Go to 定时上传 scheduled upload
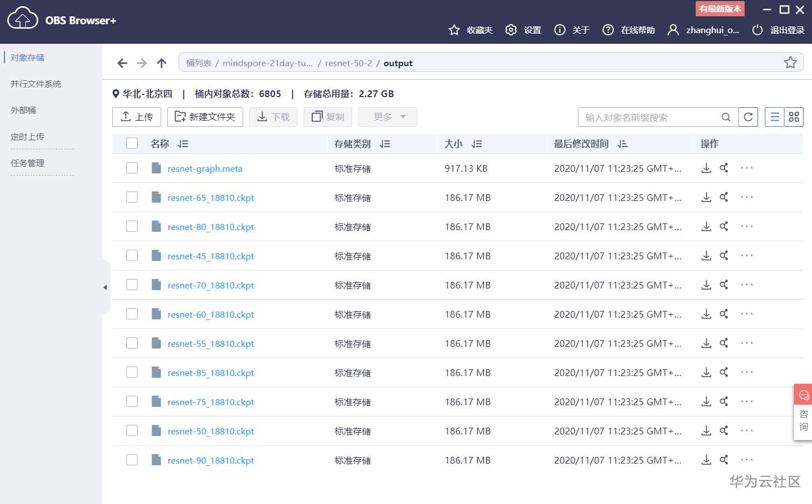Image resolution: width=812 pixels, height=504 pixels. 28,136
